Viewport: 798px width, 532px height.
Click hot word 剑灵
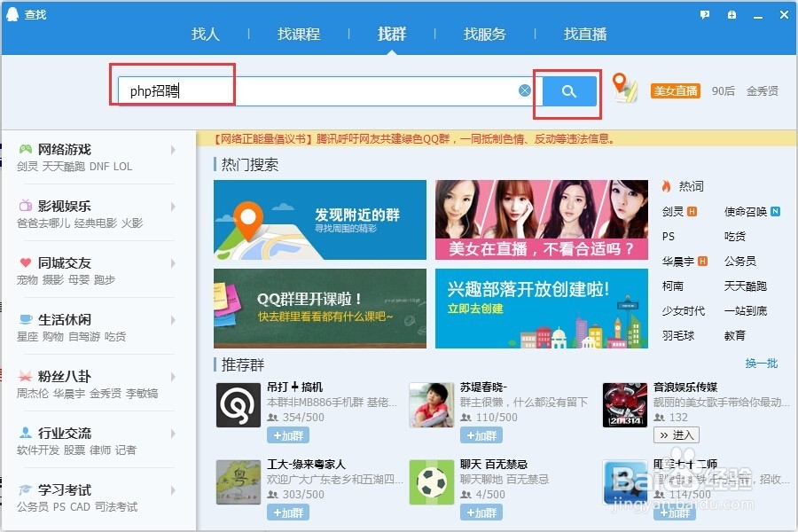(673, 212)
